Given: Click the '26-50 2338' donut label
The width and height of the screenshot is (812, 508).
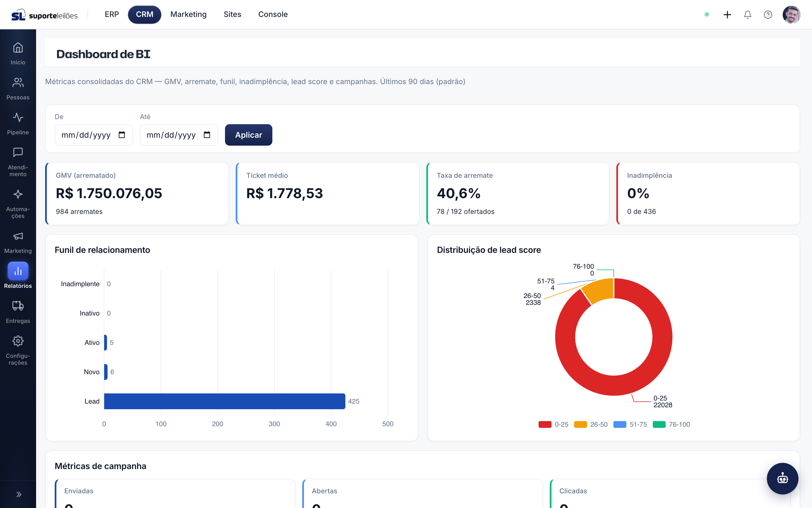Looking at the screenshot, I should click(x=532, y=299).
